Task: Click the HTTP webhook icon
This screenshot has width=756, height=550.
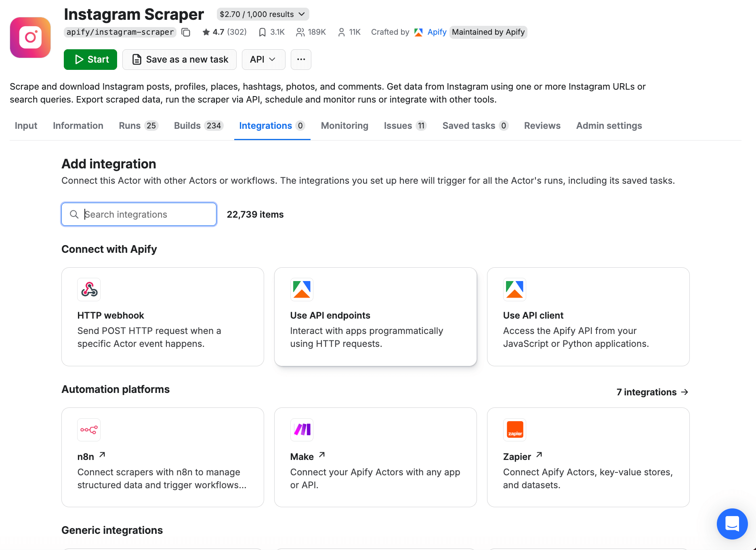Action: [x=89, y=290]
